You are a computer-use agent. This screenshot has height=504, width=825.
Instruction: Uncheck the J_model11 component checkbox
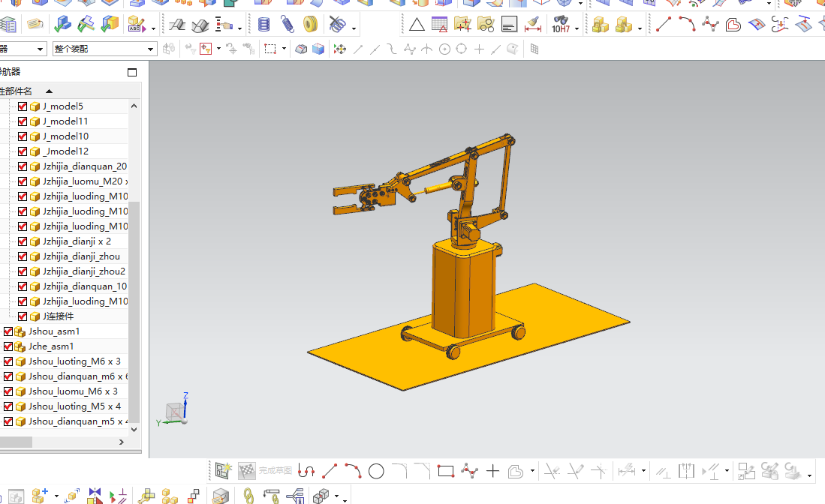coord(22,121)
